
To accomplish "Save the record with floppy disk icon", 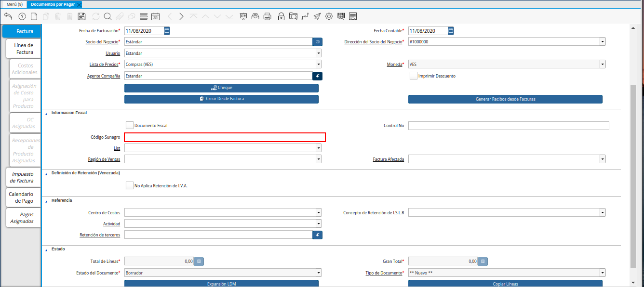I will point(81,16).
